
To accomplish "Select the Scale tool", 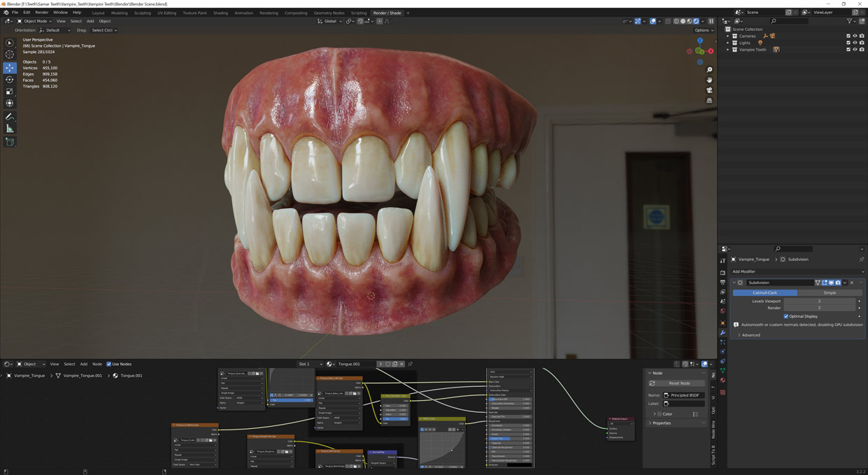I will tap(9, 91).
